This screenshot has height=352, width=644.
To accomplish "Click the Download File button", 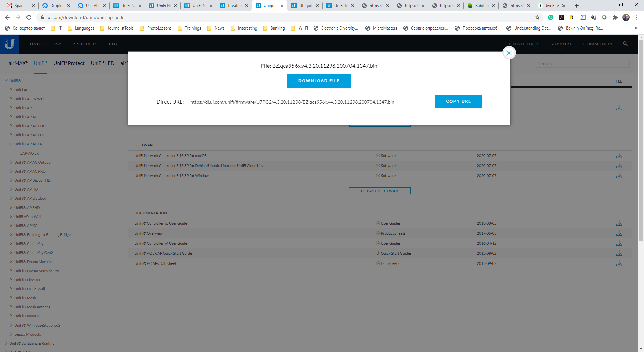I will click(319, 81).
